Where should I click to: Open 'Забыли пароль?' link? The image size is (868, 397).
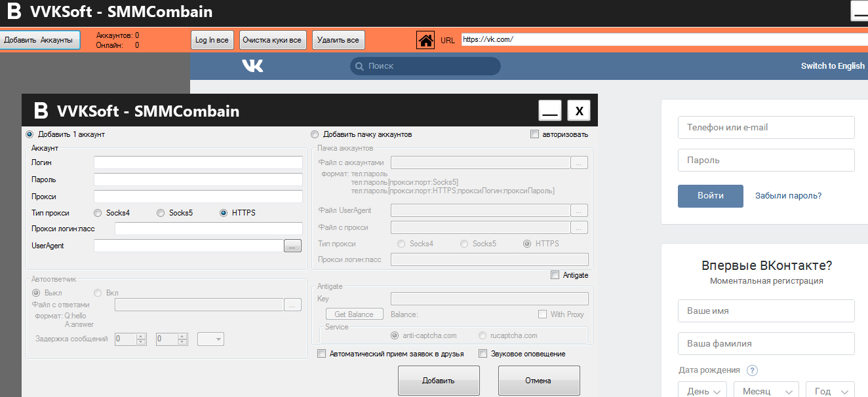(788, 195)
